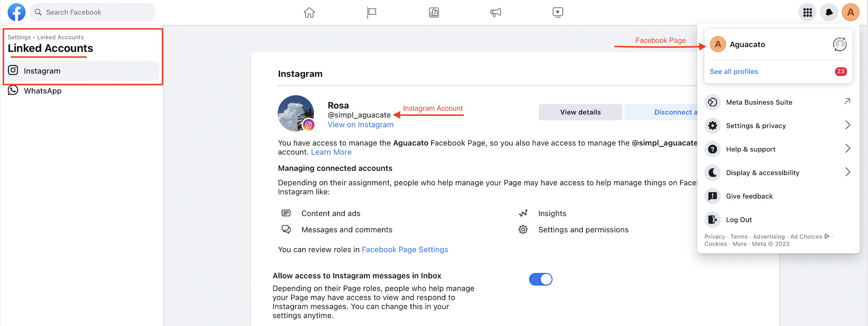Click the Rosa account name

click(338, 105)
